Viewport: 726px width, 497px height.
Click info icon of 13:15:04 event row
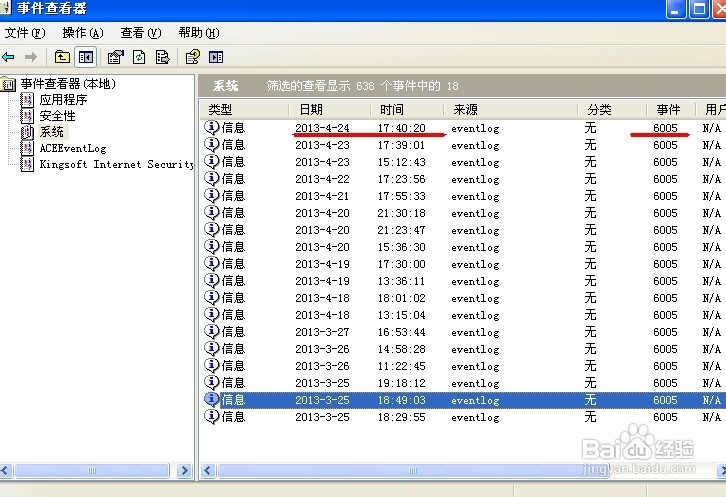point(212,315)
